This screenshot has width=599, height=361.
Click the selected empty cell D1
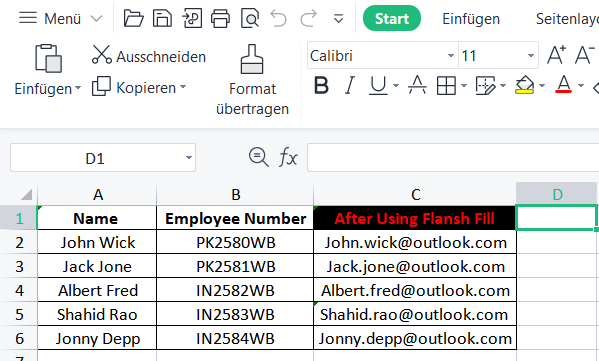(x=557, y=218)
